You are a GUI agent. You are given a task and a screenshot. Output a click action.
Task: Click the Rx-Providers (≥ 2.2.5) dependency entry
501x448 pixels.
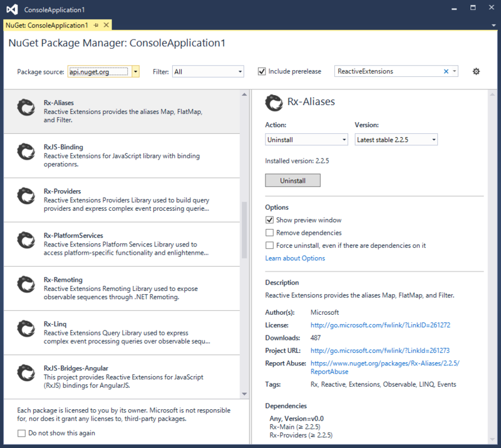301,435
